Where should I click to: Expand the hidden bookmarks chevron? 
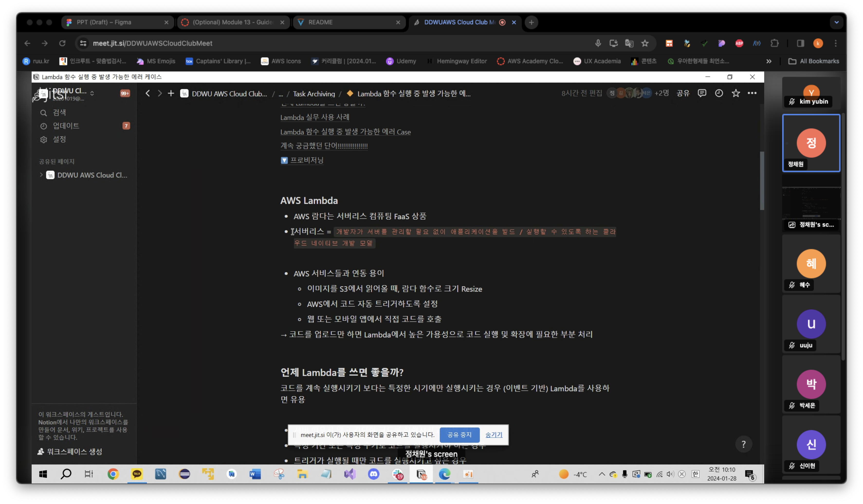(x=769, y=61)
